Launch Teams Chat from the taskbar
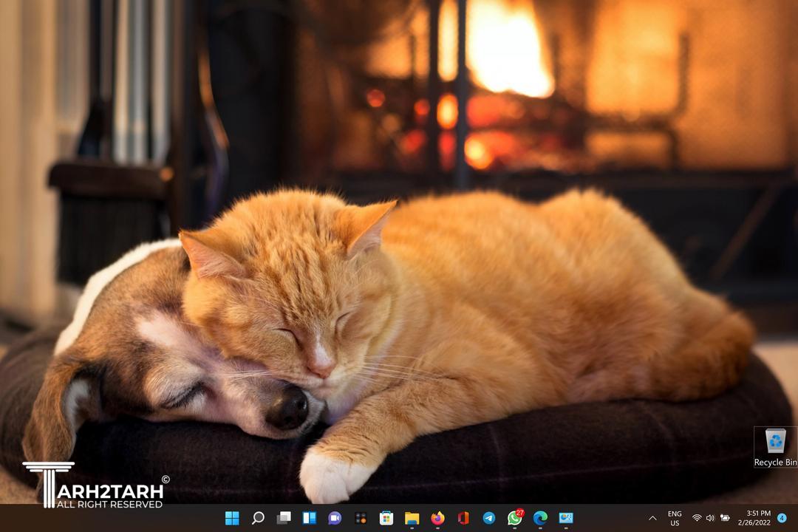This screenshot has height=532, width=798. (335, 518)
